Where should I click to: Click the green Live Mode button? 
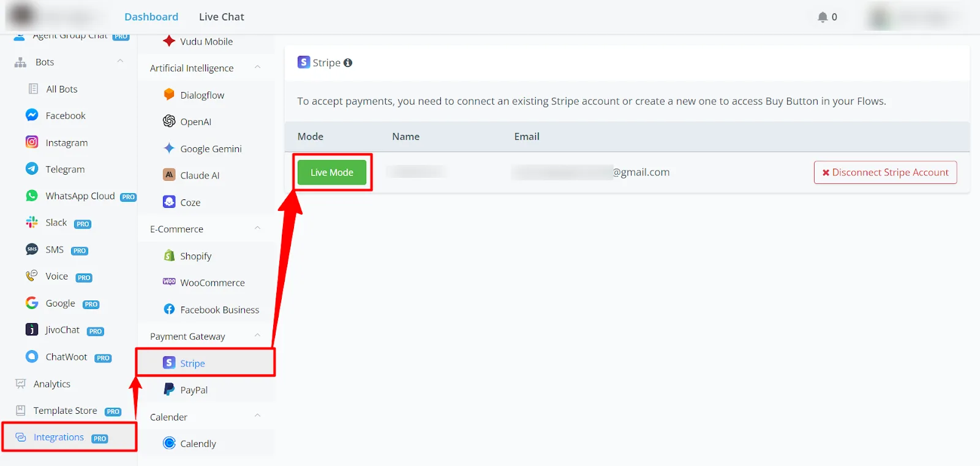pyautogui.click(x=332, y=172)
